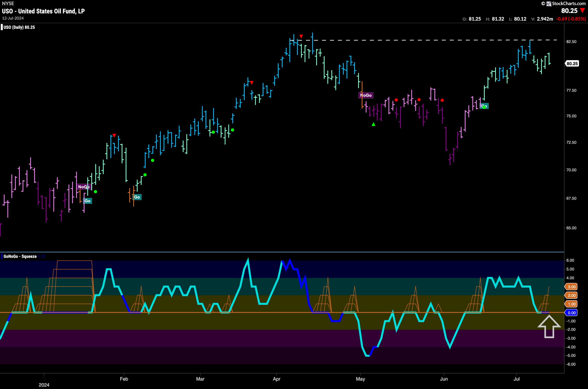Click the orange 3.00 squeeze tag

(x=571, y=287)
